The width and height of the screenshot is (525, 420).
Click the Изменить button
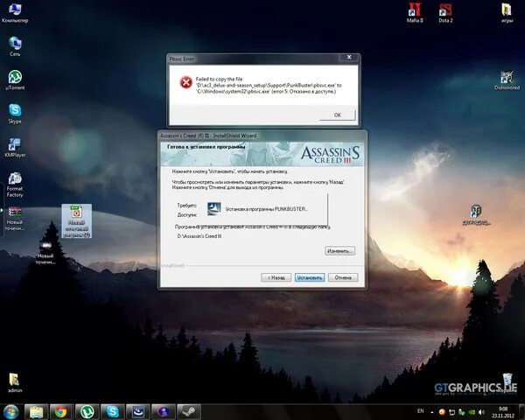339,251
